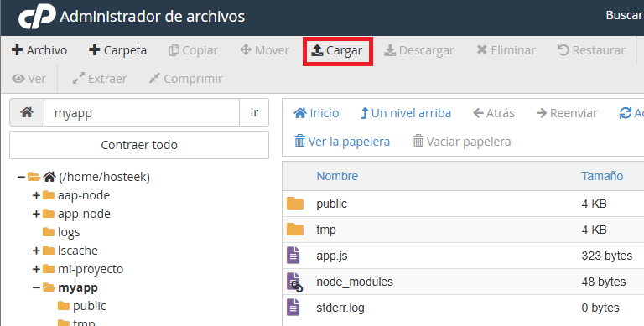
Task: Click the cPanel logo in header
Action: coord(37,17)
